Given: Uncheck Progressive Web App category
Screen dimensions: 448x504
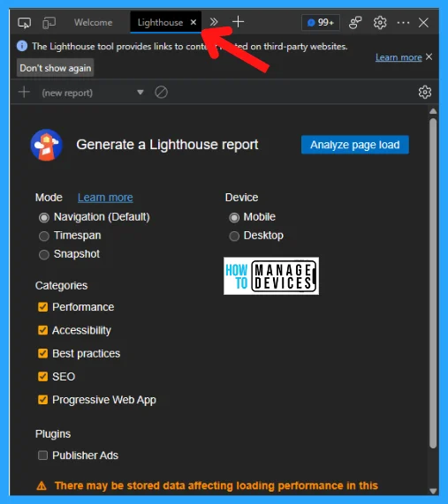Looking at the screenshot, I should [x=42, y=400].
